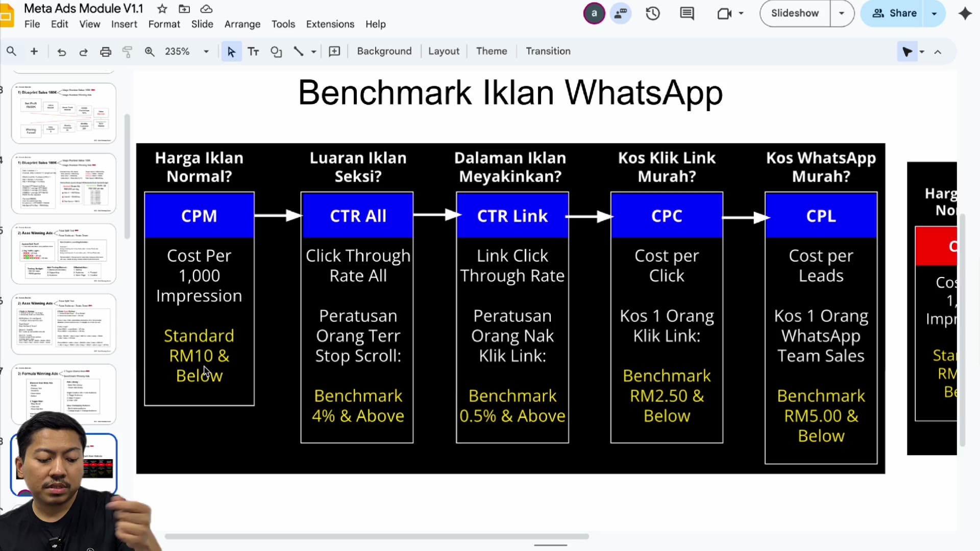Viewport: 980px width, 551px height.
Task: Click the user avatar 'a'
Action: [594, 13]
